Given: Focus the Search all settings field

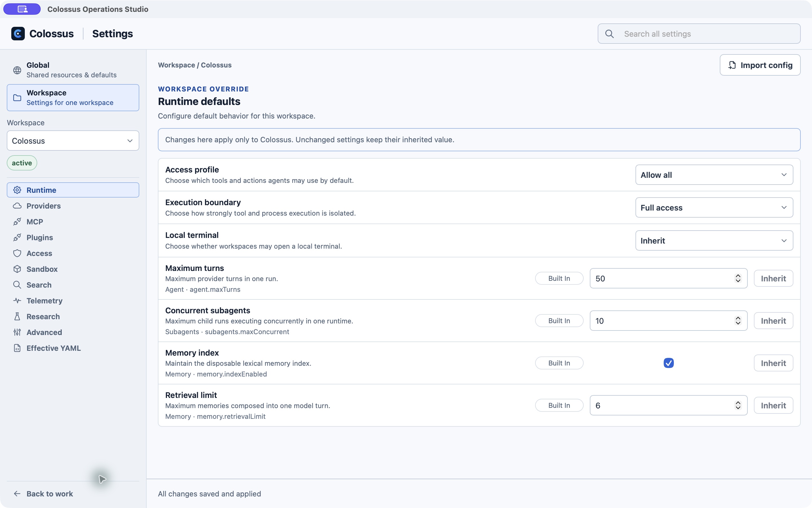Looking at the screenshot, I should tap(699, 34).
